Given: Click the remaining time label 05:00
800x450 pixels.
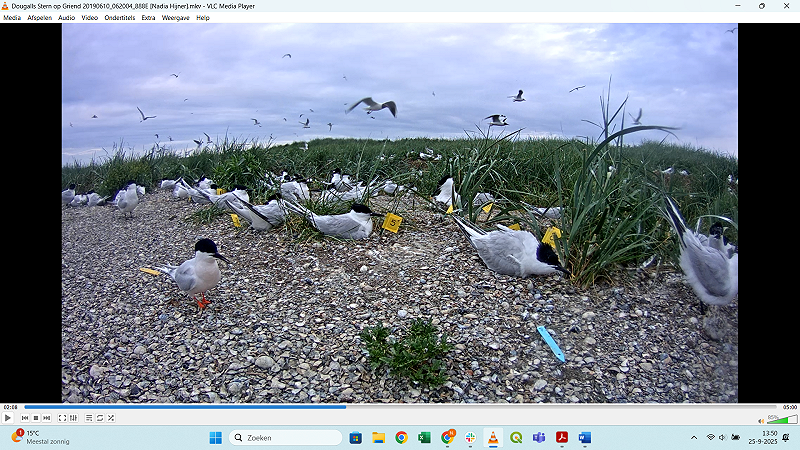Looking at the screenshot, I should (789, 407).
